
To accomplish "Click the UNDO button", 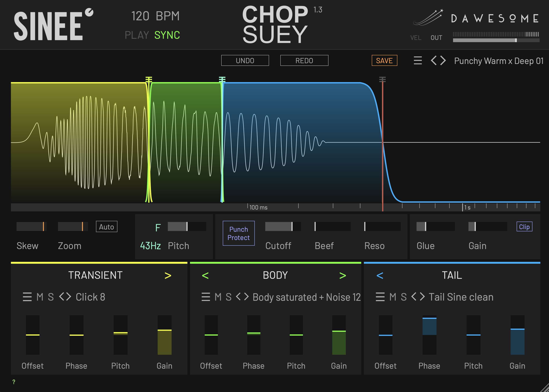I will [x=245, y=60].
